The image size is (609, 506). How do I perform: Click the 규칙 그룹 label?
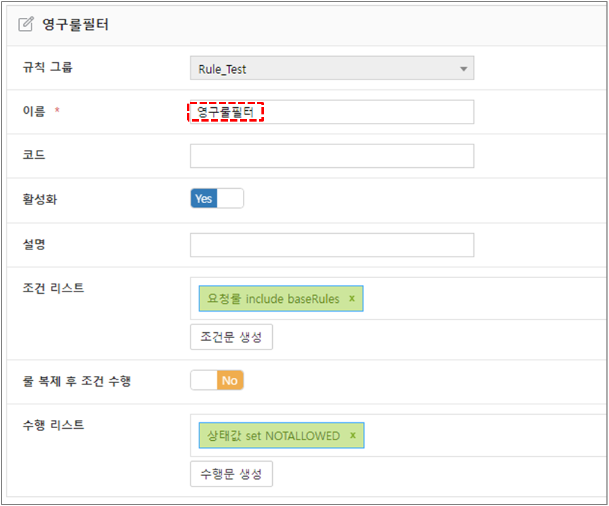(47, 67)
